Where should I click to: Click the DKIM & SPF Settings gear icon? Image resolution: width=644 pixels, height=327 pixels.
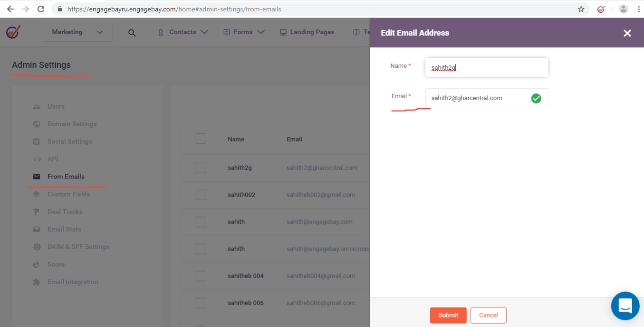coord(37,247)
